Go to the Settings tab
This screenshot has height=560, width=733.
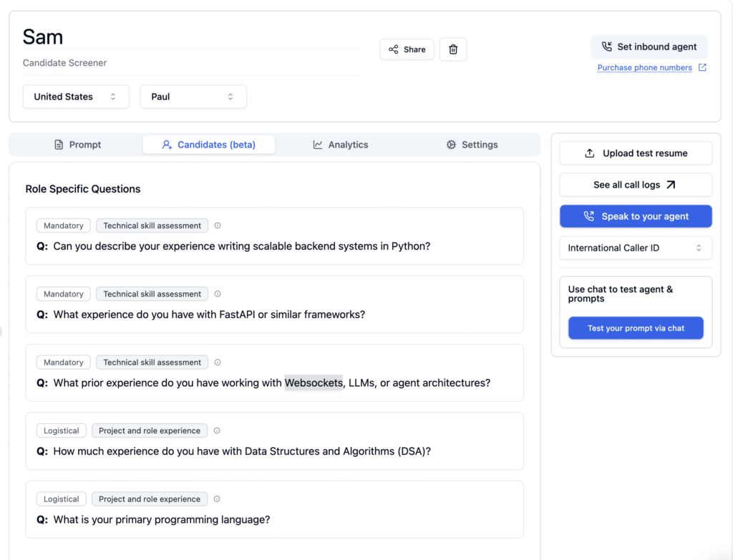click(472, 145)
